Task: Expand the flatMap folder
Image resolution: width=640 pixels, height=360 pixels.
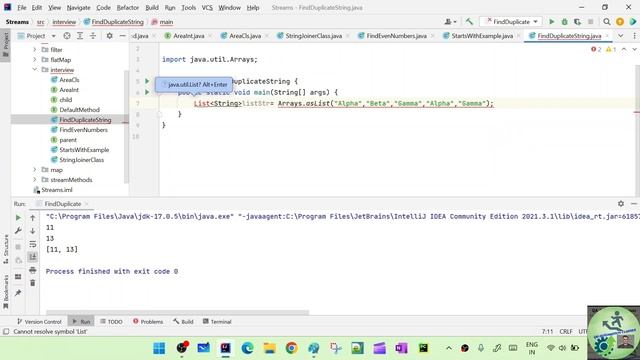Action: [35, 60]
